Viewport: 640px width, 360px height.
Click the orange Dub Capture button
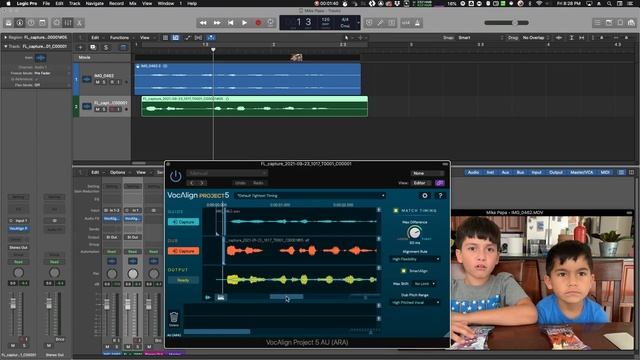coord(183,251)
